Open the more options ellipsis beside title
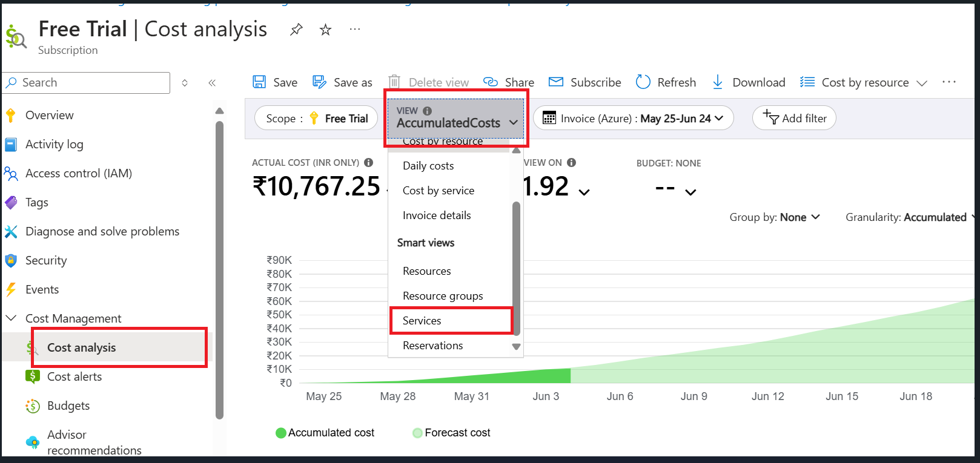Image resolution: width=980 pixels, height=463 pixels. click(355, 29)
